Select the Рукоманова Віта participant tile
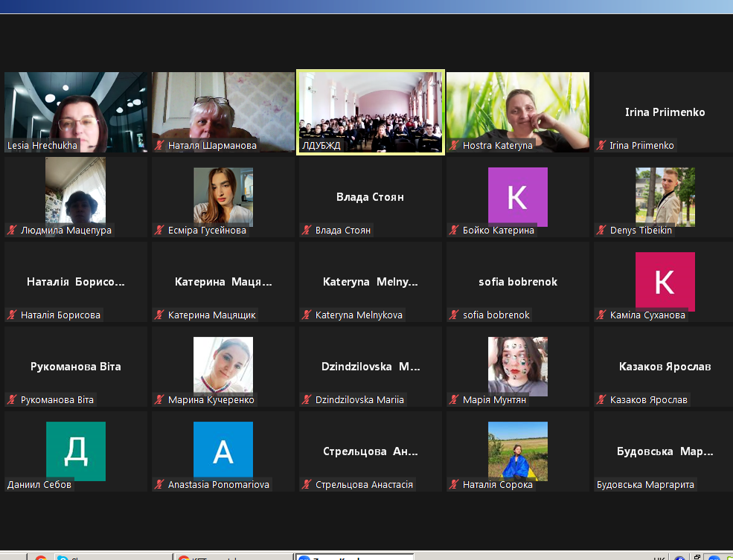This screenshot has height=560, width=733. coord(76,367)
